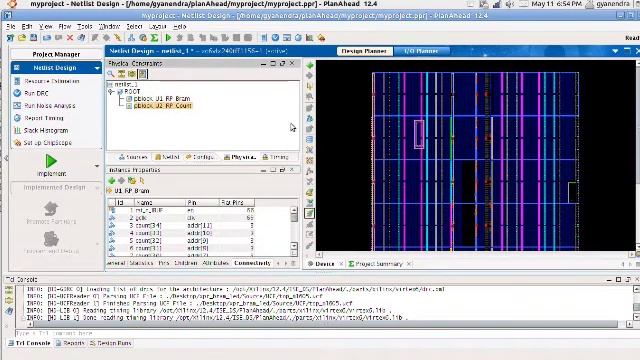This screenshot has height=360, width=640.
Task: Select pblock_U1_RP_Bram tree item
Action: (162, 98)
